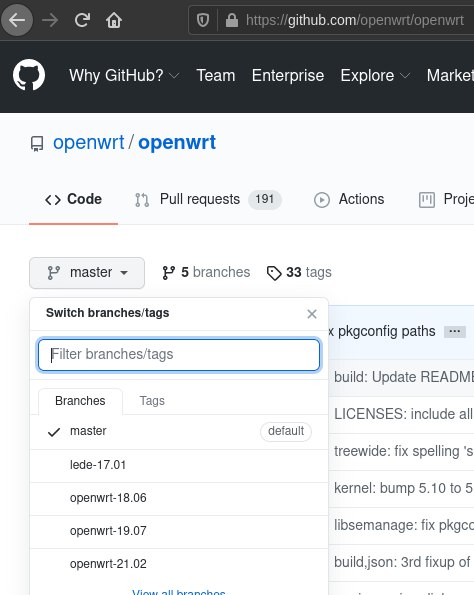Screen dimensions: 474x595
Task: Click the 191 pull requests counter badge
Action: pos(265,200)
